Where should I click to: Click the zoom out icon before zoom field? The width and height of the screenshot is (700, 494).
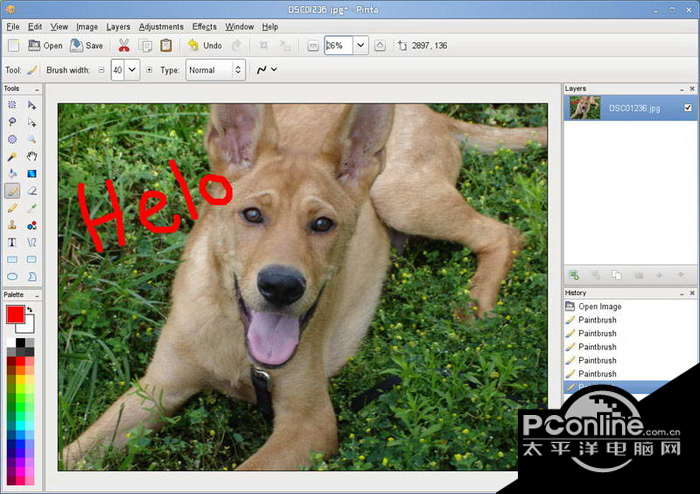[x=313, y=46]
